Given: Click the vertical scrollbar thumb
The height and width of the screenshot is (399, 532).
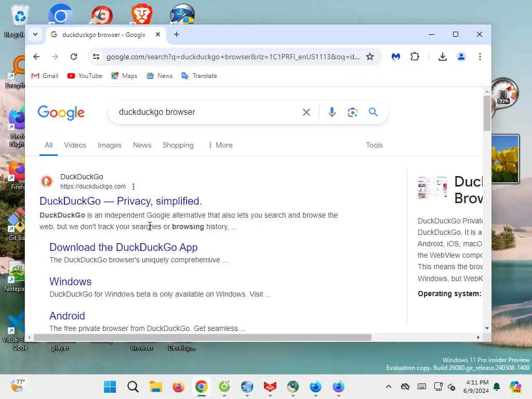Looking at the screenshot, I should [487, 113].
